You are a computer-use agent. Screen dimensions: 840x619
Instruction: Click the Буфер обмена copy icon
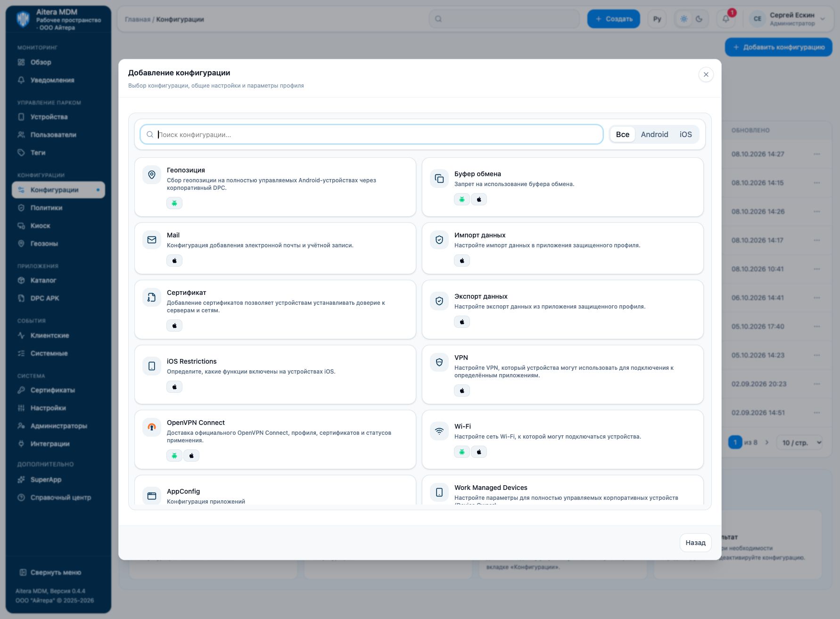(x=439, y=179)
